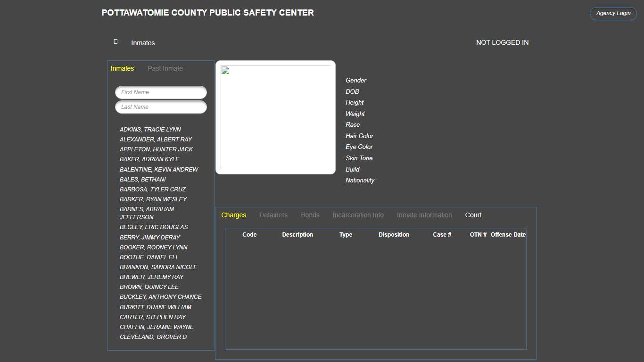
Task: Open the Bonds tab
Action: pyautogui.click(x=310, y=215)
